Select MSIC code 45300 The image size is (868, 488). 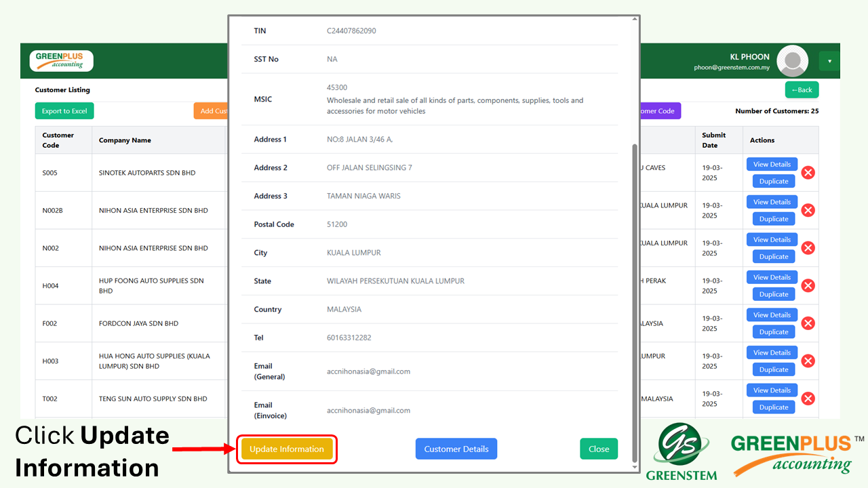click(x=337, y=87)
